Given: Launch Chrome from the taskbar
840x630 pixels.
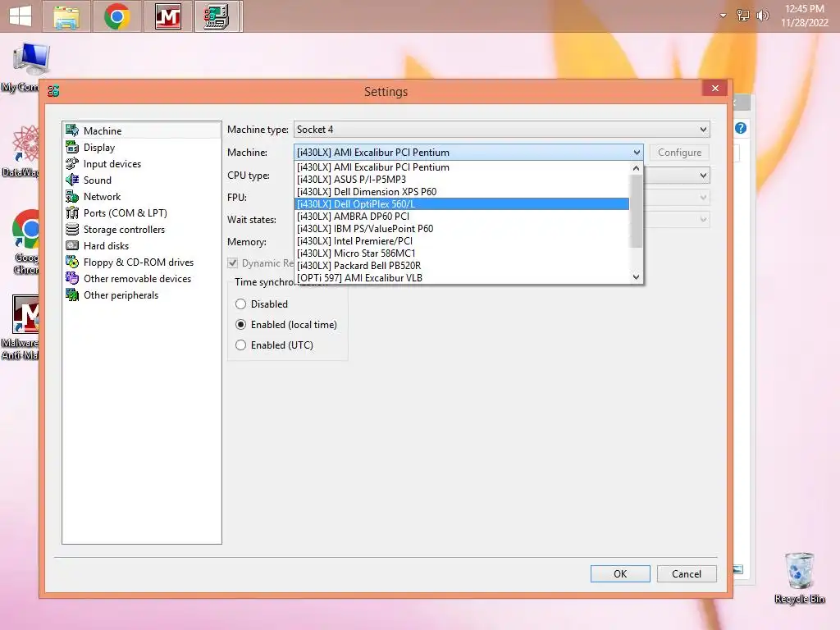Looking at the screenshot, I should point(116,16).
